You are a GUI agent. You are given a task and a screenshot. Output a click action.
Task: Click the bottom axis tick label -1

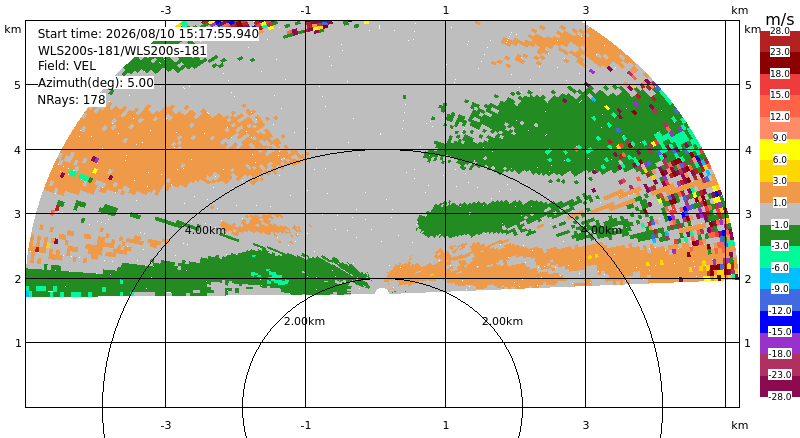(306, 425)
